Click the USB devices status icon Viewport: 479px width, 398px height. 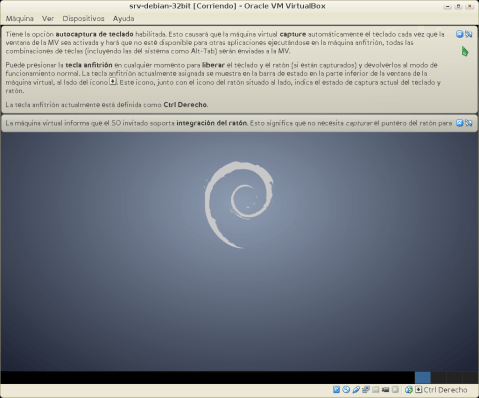356,390
